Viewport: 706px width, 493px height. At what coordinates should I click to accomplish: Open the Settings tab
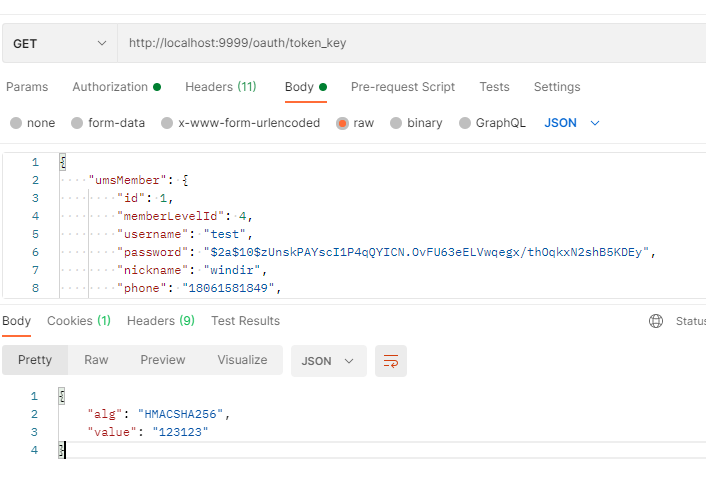pos(557,87)
